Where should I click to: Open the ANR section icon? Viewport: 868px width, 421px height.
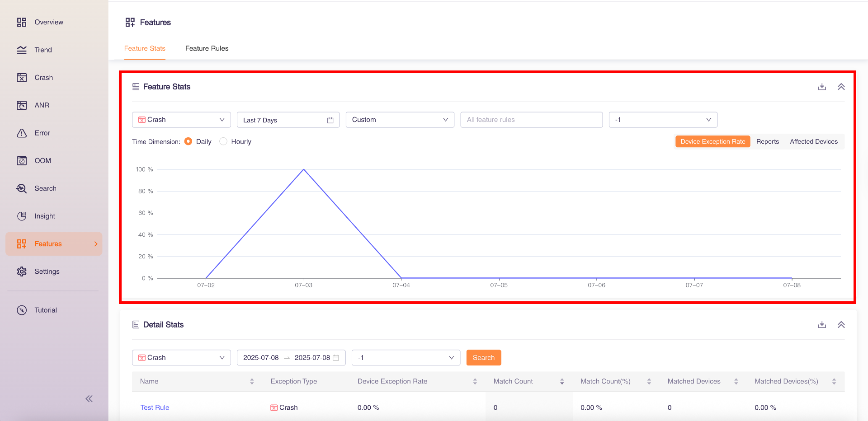click(x=22, y=105)
